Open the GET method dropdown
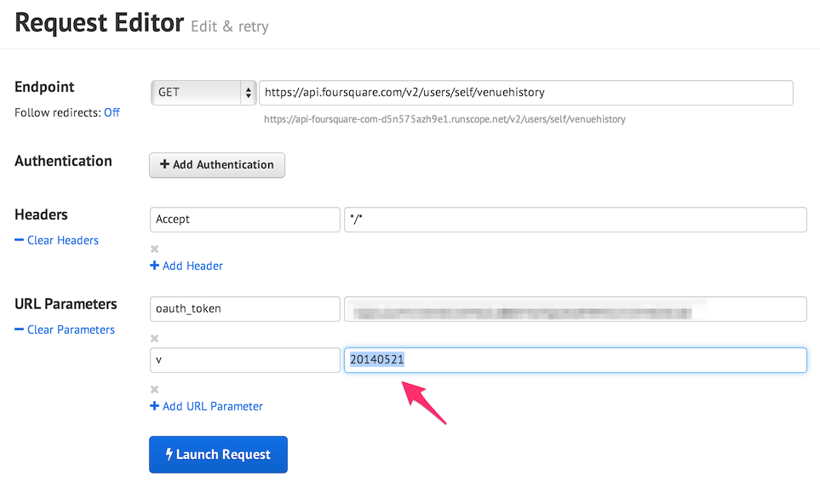Image resolution: width=820 pixels, height=504 pixels. point(203,92)
